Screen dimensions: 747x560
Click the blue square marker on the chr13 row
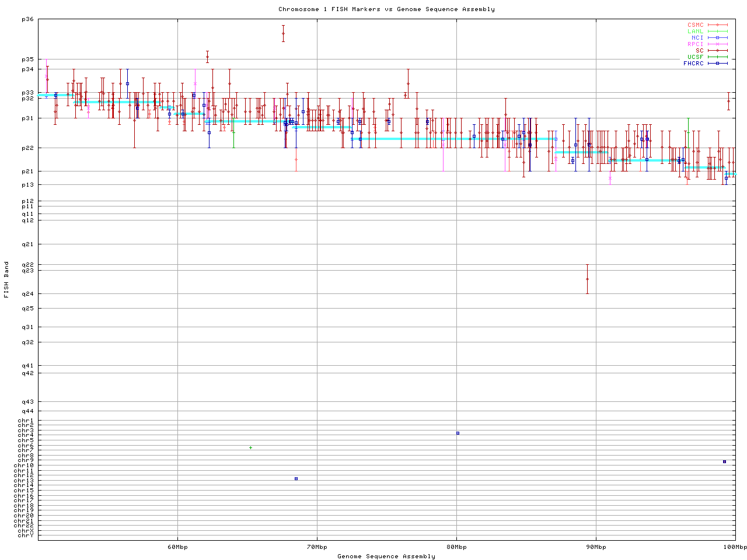click(296, 478)
